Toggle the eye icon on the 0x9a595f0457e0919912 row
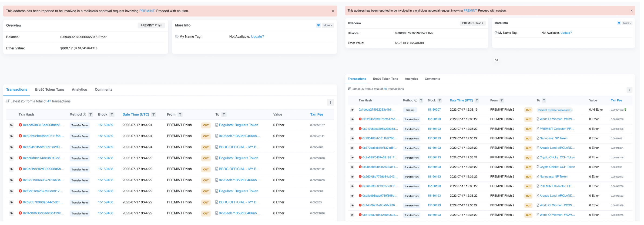644x225 pixels. 352,158
